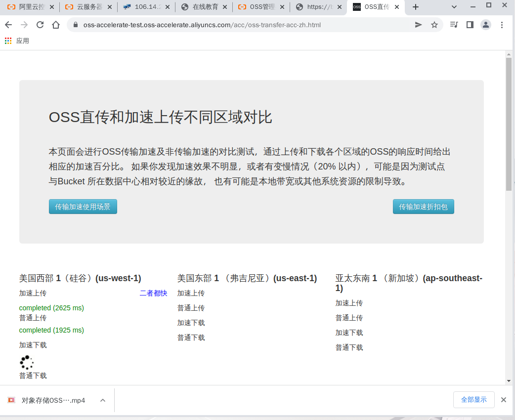This screenshot has width=515, height=420.
Task: Click the scrollbar down arrow
Action: click(509, 381)
